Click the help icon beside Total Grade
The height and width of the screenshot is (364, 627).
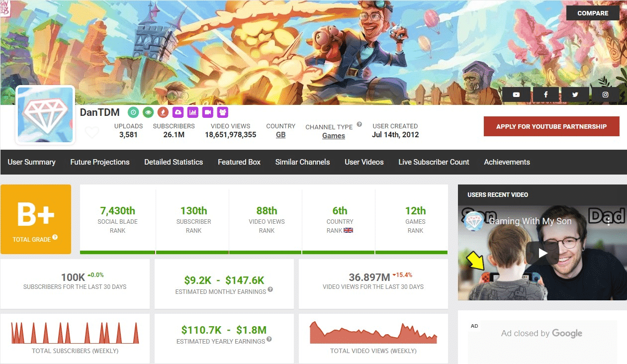tap(55, 237)
